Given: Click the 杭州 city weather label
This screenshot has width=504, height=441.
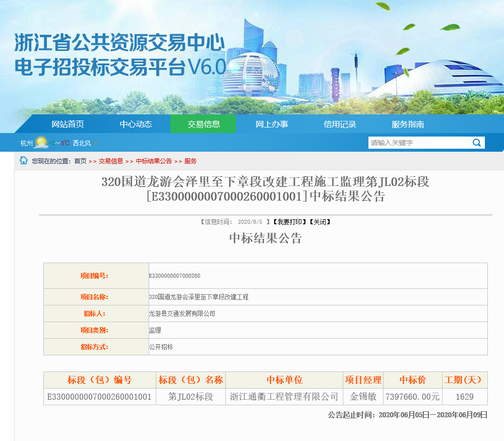Looking at the screenshot, I should click(26, 143).
